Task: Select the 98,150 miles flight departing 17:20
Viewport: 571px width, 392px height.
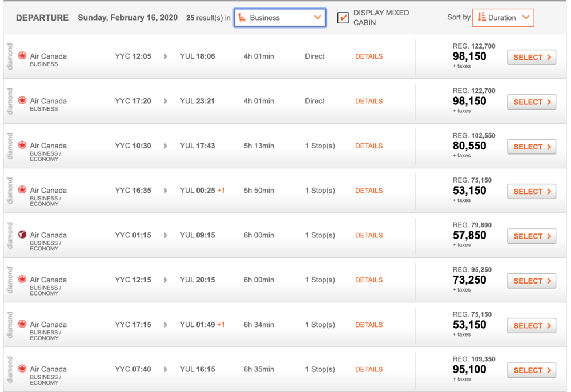Action: (532, 102)
